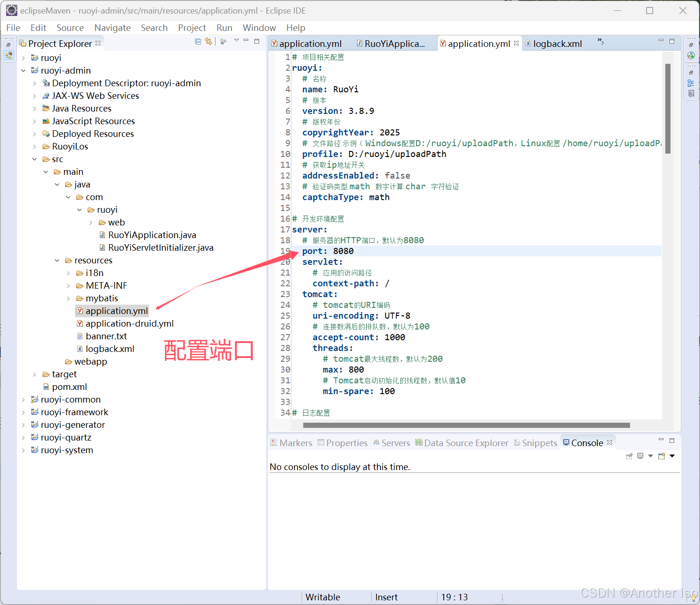Close the active application.yml editor tab
The height and width of the screenshot is (605, 700).
[516, 43]
